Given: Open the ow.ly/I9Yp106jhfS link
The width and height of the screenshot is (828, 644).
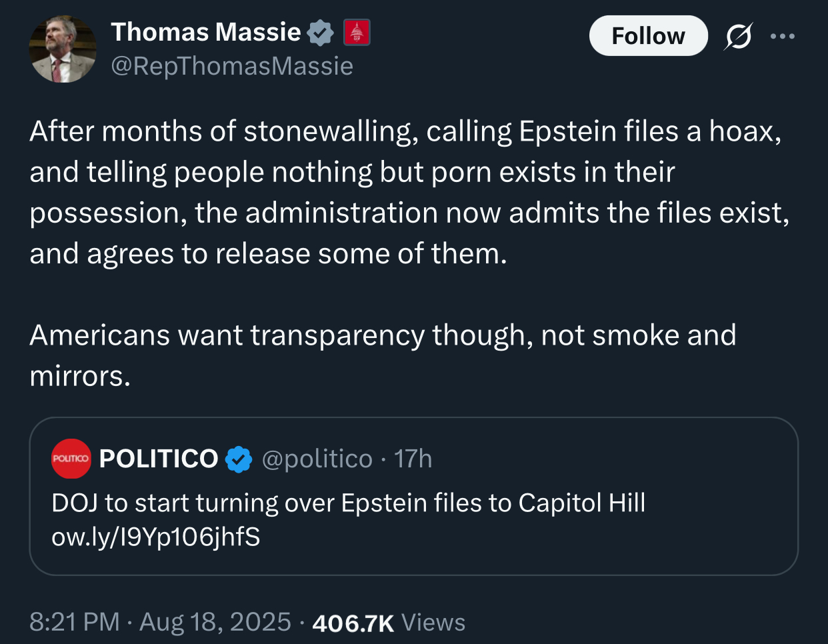Looking at the screenshot, I should (x=155, y=537).
